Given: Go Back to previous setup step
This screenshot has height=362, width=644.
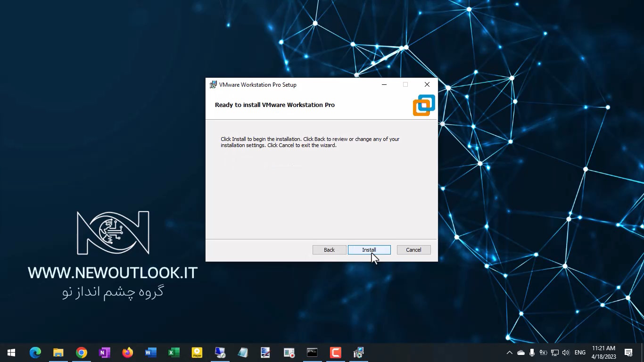Looking at the screenshot, I should coord(329,250).
